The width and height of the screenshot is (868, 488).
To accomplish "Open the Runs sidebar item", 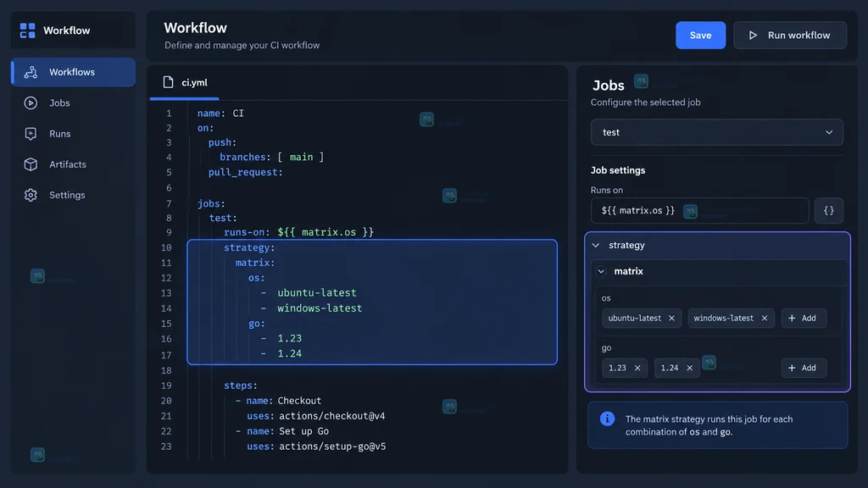I will [73, 133].
